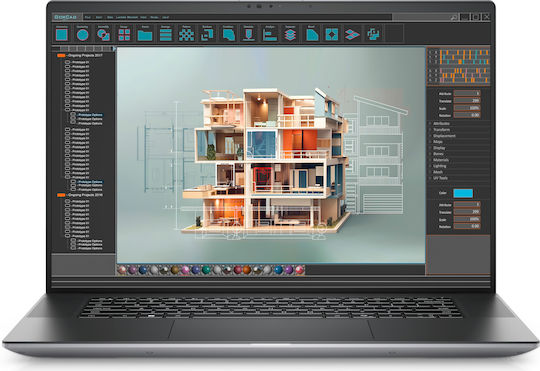
Task: Collapse the orange marker beside Ongoing Projects 2017
Action: (61, 55)
